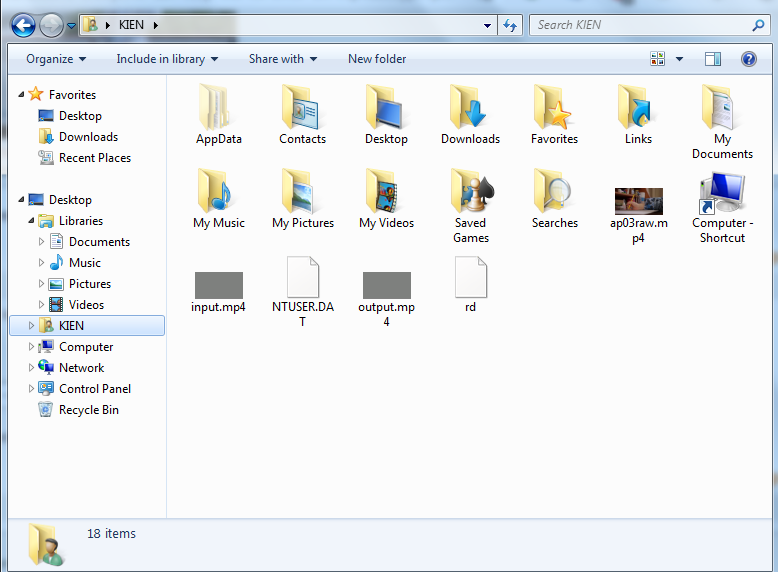Screen dimensions: 778x572
Task: Select Libraries in navigation tree
Action: 70,221
